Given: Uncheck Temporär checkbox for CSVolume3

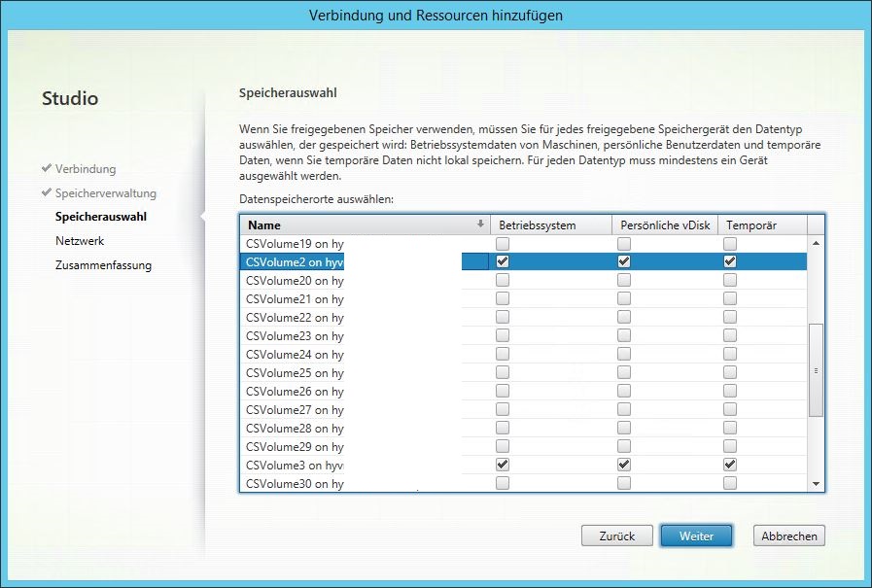Looking at the screenshot, I should [x=730, y=465].
